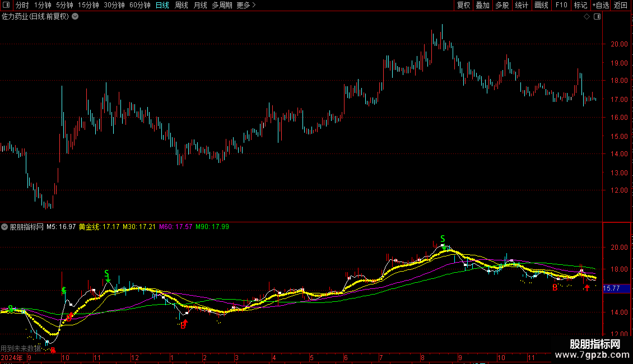Screen dimensions: 633x364
Task: Click the red B marker near November 2025
Action: pos(555,288)
